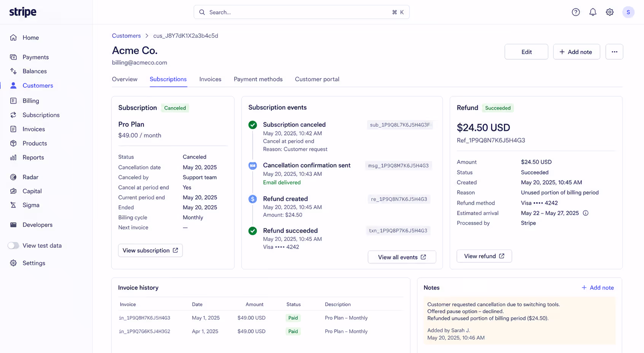
Task: Click Visa •••• 4242 refund method value
Action: point(539,203)
